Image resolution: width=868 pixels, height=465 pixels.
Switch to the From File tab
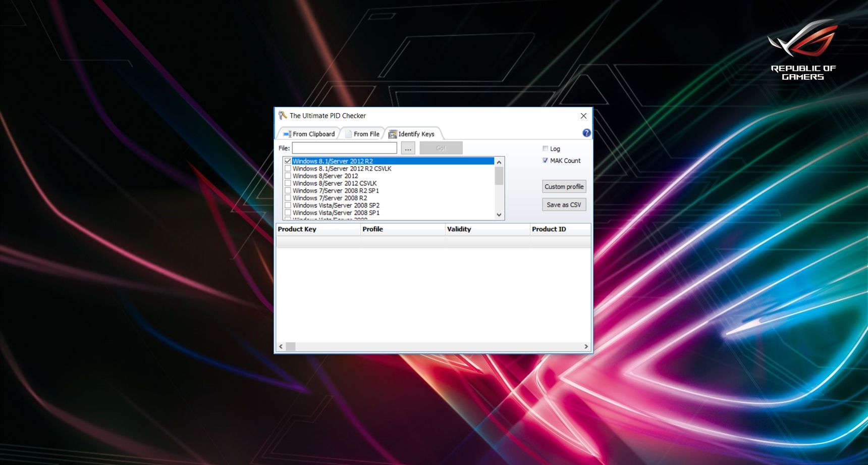(362, 134)
